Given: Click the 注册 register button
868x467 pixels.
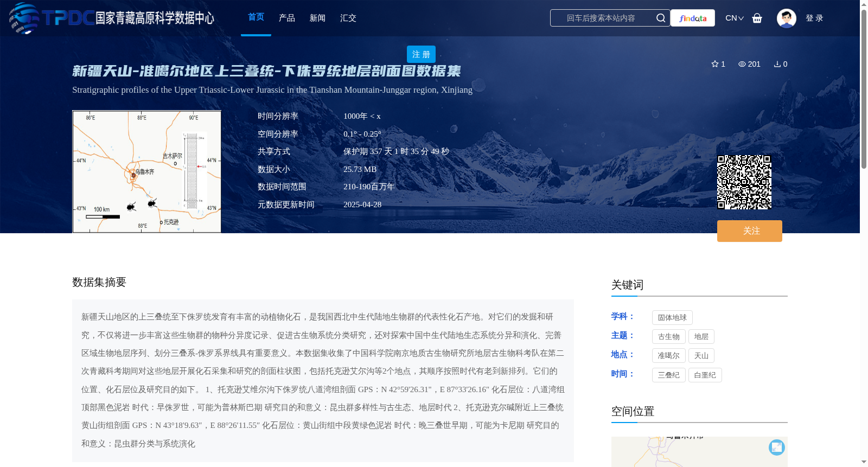Looking at the screenshot, I should (x=421, y=54).
